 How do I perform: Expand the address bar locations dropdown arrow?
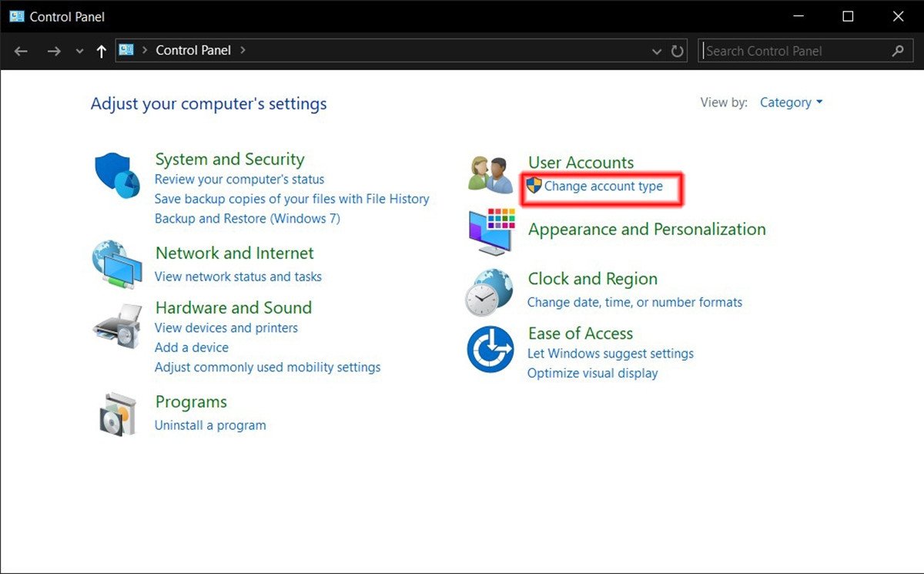[656, 50]
